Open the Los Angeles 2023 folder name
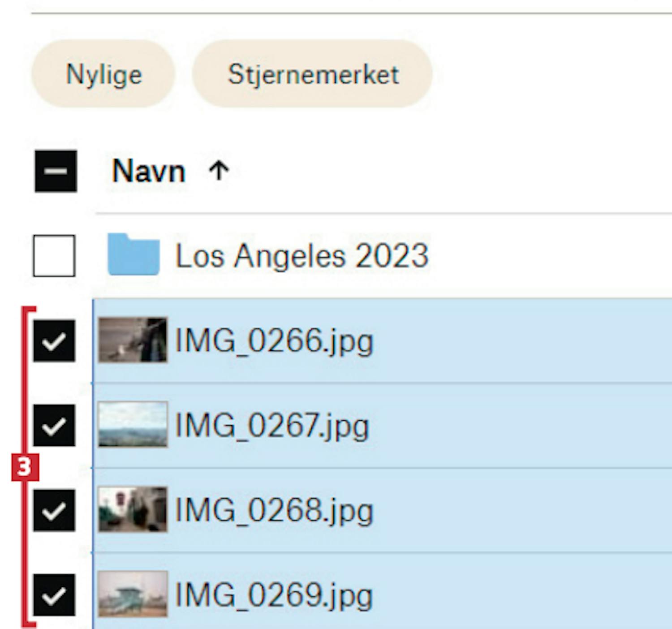 tap(302, 255)
